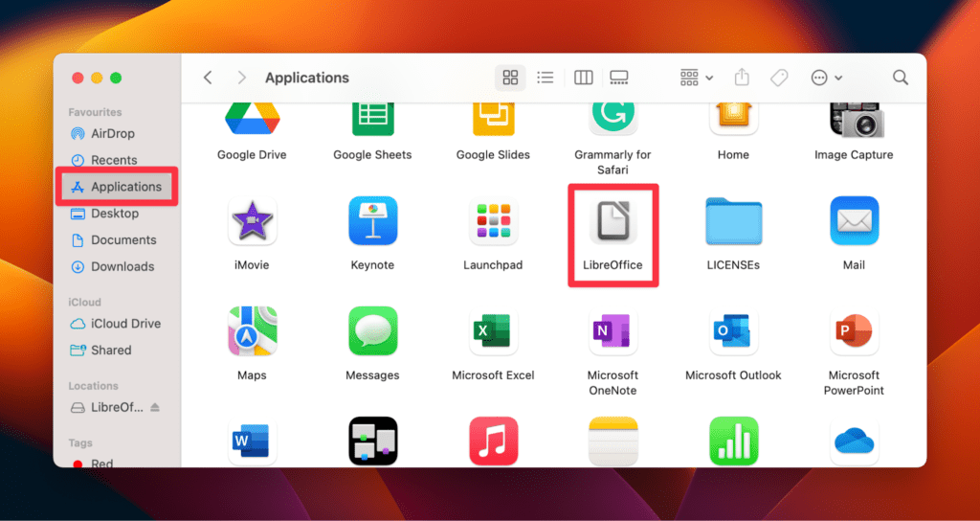980x521 pixels.
Task: Select the iMovie app icon
Action: tap(252, 221)
